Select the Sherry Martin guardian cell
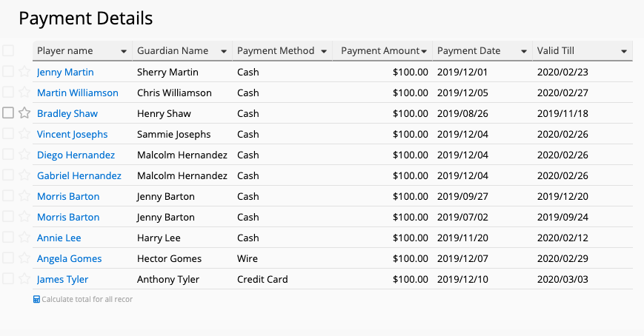 (x=167, y=73)
